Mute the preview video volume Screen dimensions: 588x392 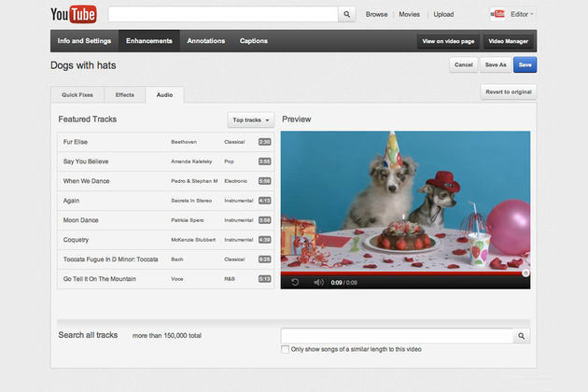(317, 282)
